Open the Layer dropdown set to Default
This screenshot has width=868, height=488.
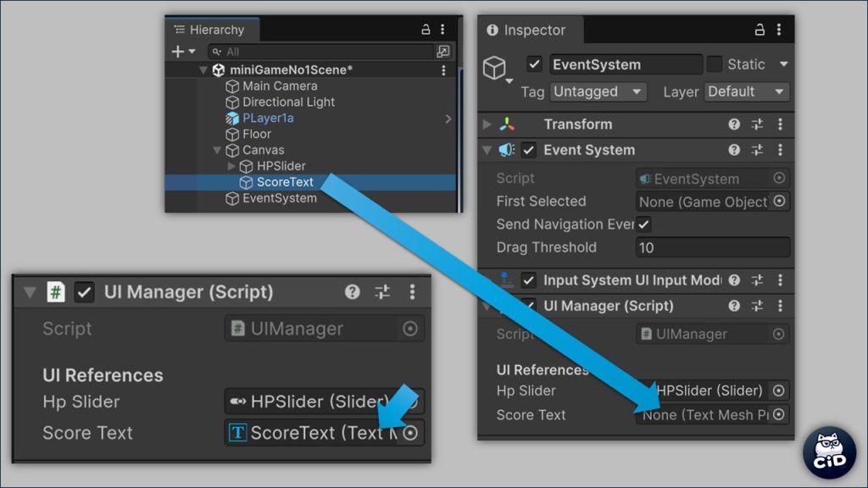point(746,91)
